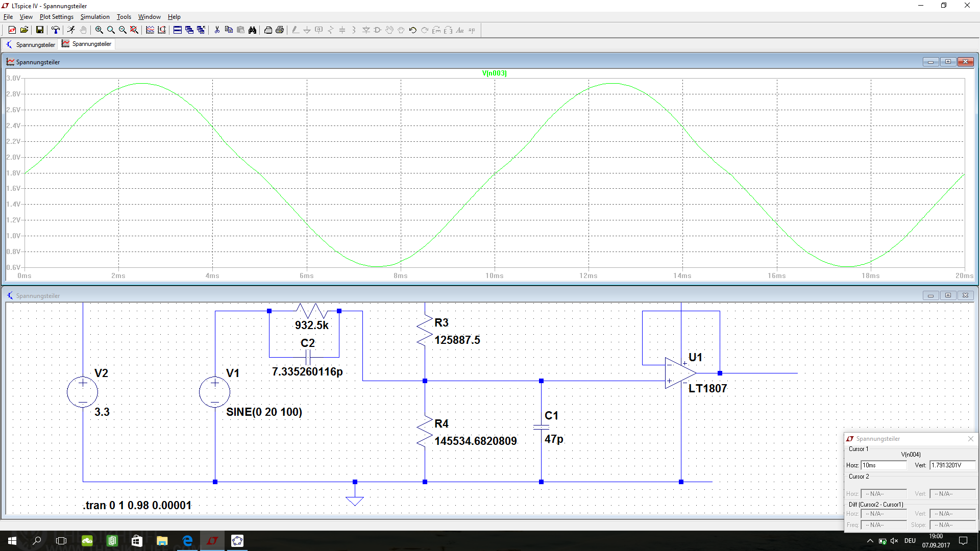Open the View menu

(26, 17)
